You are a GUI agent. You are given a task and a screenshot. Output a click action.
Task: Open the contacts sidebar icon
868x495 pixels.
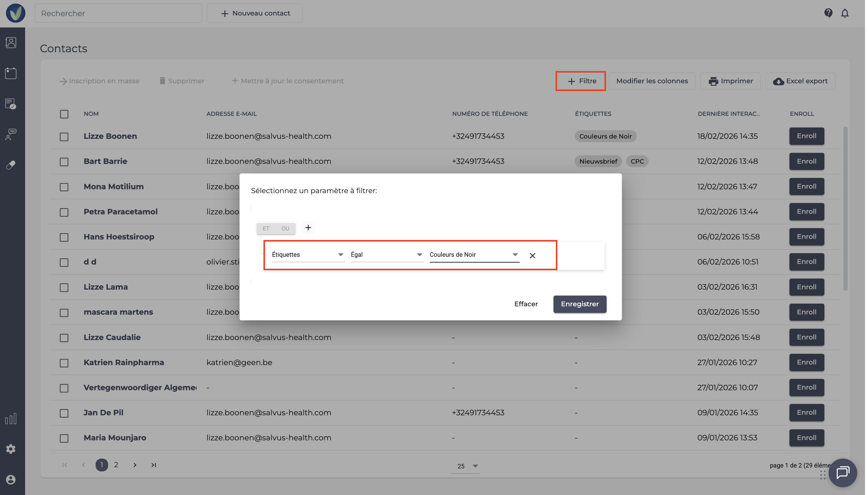[x=11, y=43]
